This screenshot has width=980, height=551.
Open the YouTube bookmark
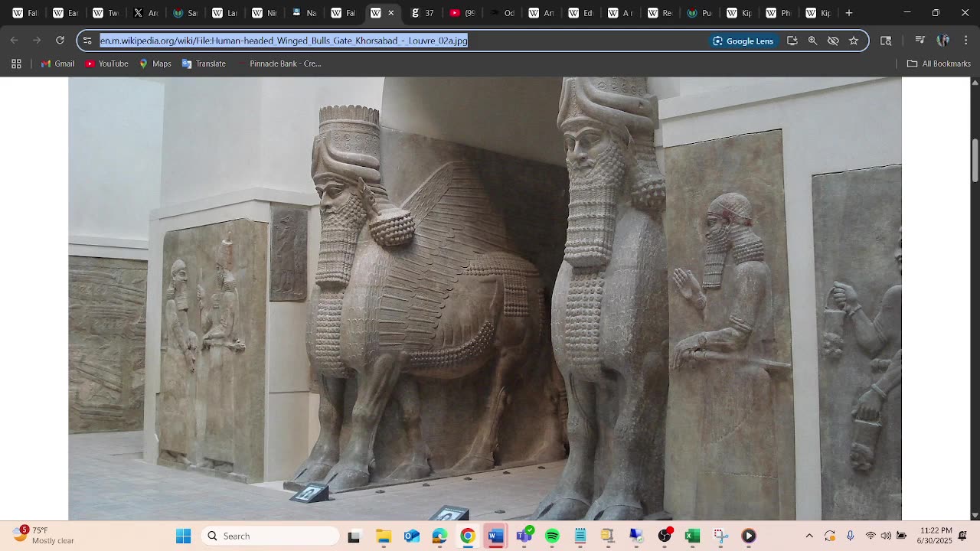pos(106,64)
